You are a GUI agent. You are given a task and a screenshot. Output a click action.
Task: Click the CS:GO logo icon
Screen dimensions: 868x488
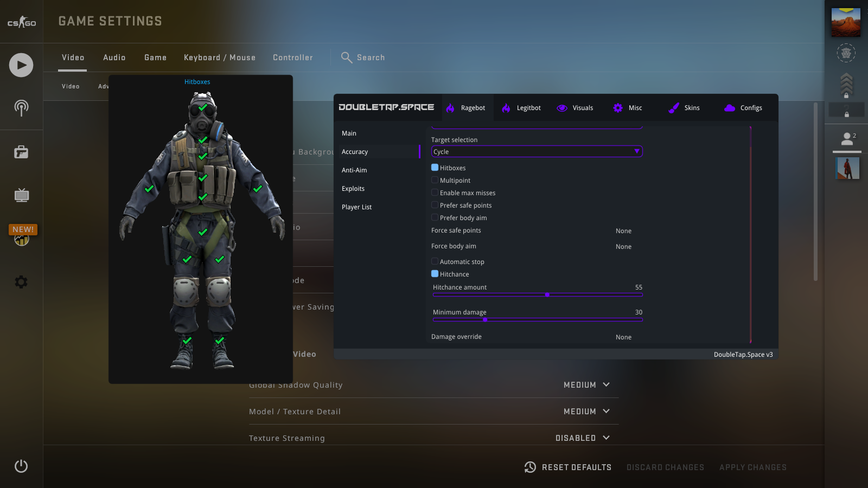(22, 22)
